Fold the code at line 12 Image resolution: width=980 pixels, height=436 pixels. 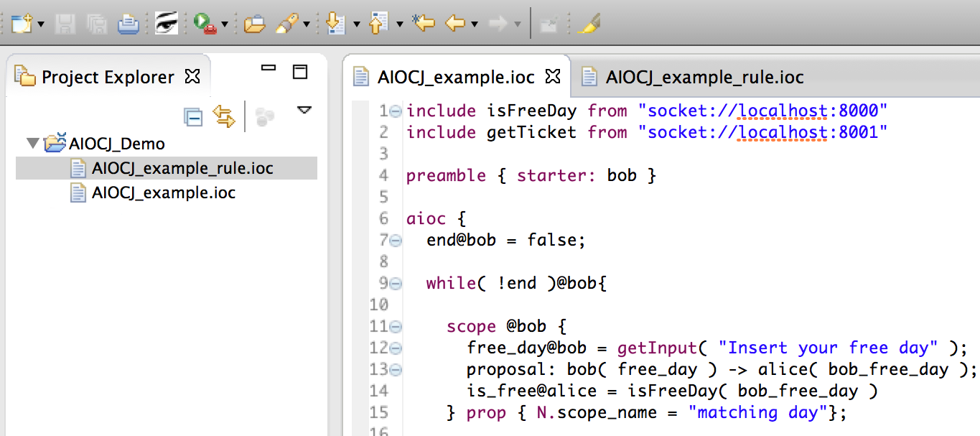coord(395,348)
